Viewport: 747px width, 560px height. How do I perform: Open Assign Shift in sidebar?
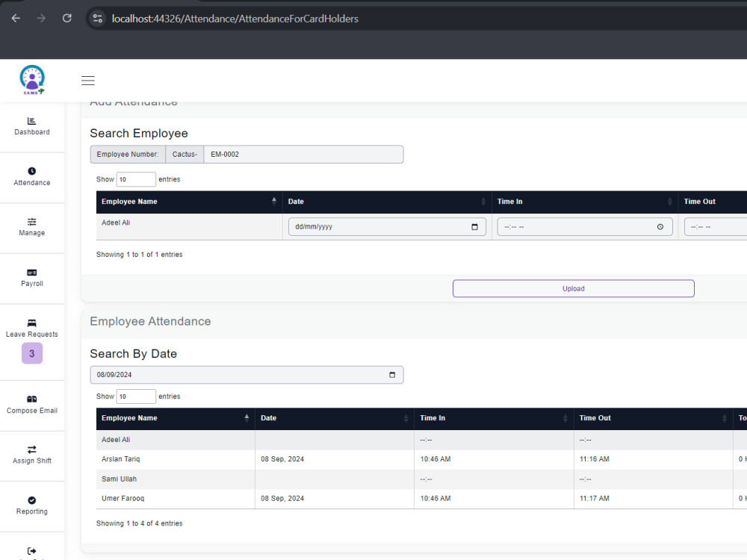(x=32, y=455)
